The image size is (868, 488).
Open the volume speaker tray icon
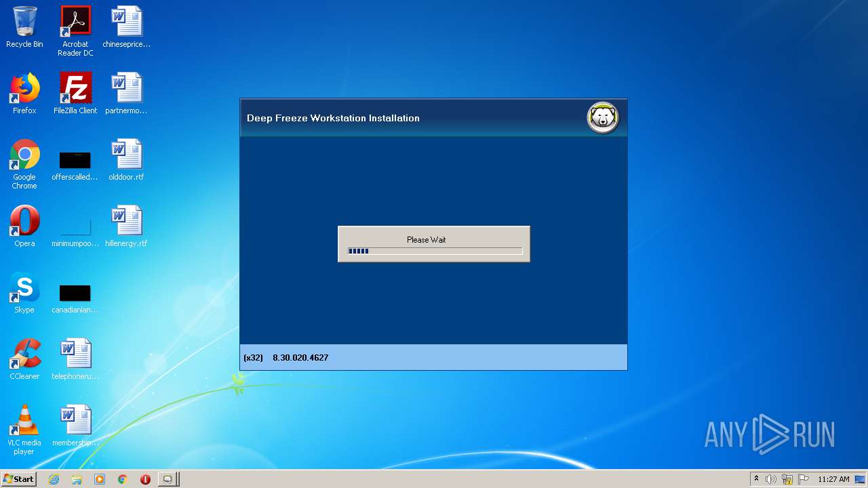click(771, 479)
